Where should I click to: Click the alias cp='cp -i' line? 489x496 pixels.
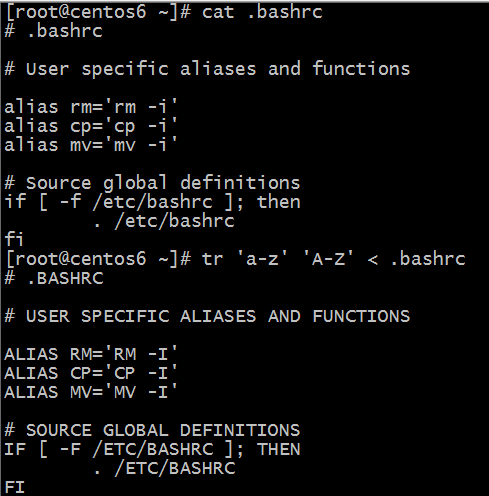(x=90, y=126)
